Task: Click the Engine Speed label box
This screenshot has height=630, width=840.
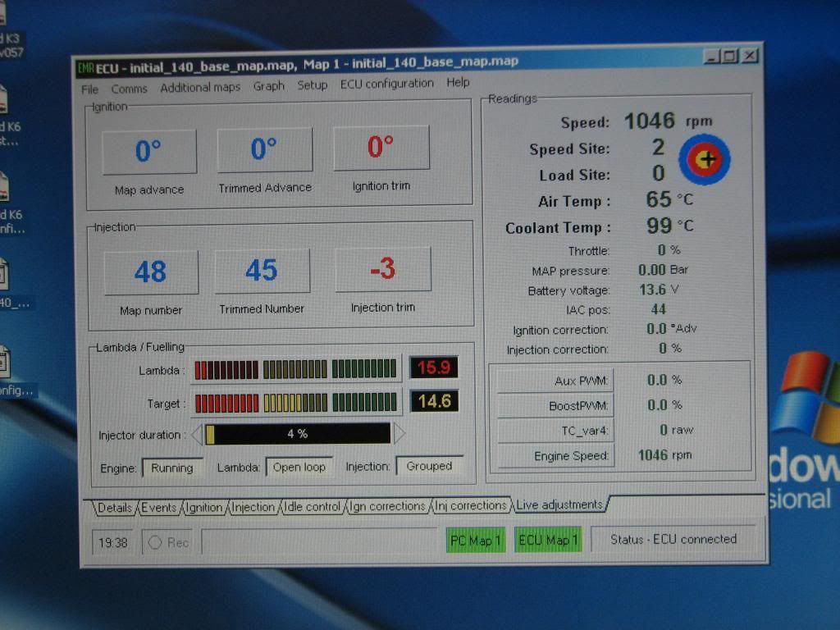Action: pyautogui.click(x=556, y=456)
